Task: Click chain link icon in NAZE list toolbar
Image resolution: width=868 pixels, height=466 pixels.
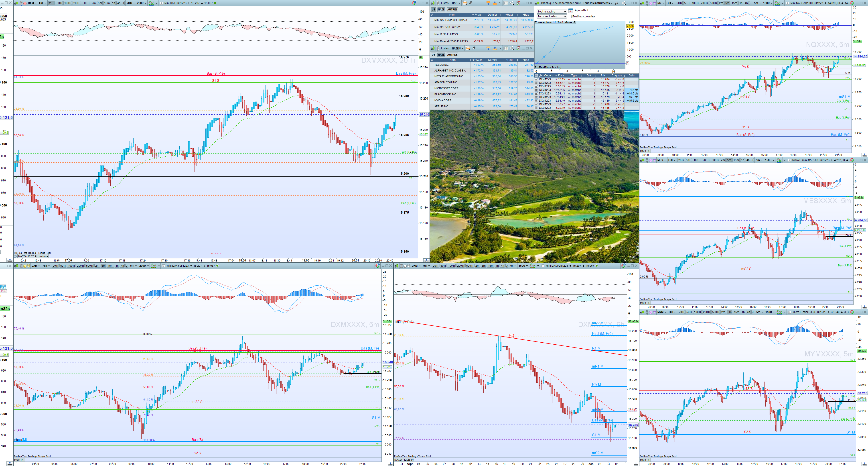Action: pyautogui.click(x=438, y=48)
